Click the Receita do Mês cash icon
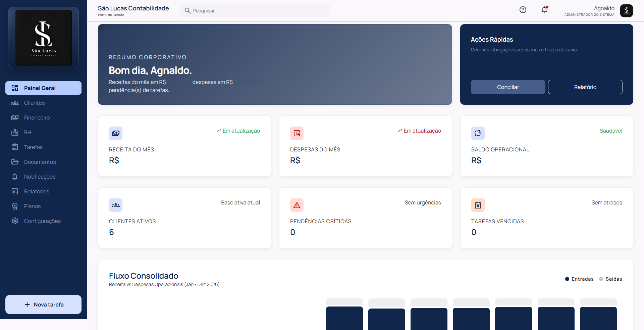This screenshot has height=330, width=644. coord(116,133)
